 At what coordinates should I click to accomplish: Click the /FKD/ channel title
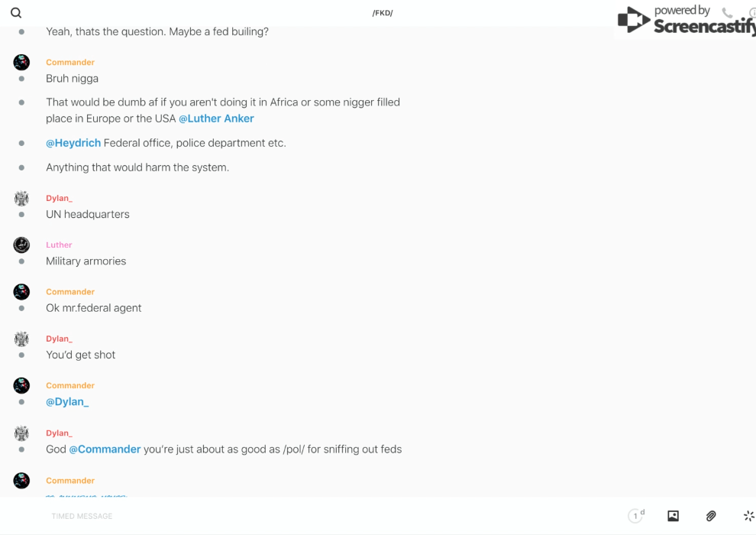383,13
